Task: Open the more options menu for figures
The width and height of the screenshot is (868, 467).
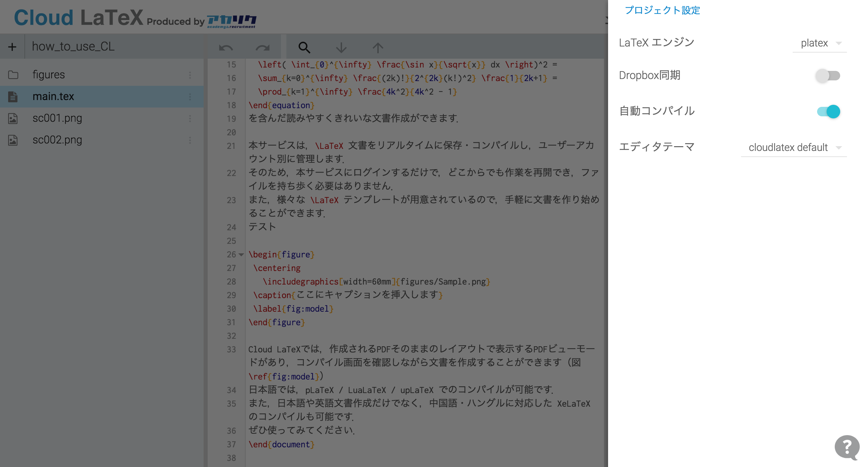Action: pyautogui.click(x=190, y=75)
